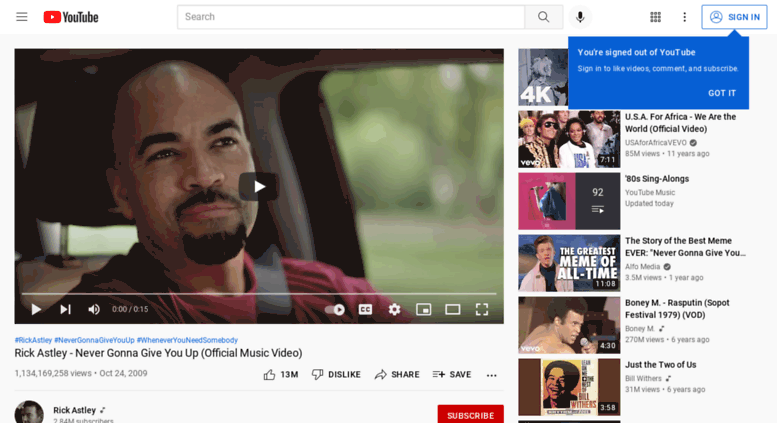Image resolution: width=777 pixels, height=423 pixels.
Task: Skip to next video
Action: click(65, 309)
